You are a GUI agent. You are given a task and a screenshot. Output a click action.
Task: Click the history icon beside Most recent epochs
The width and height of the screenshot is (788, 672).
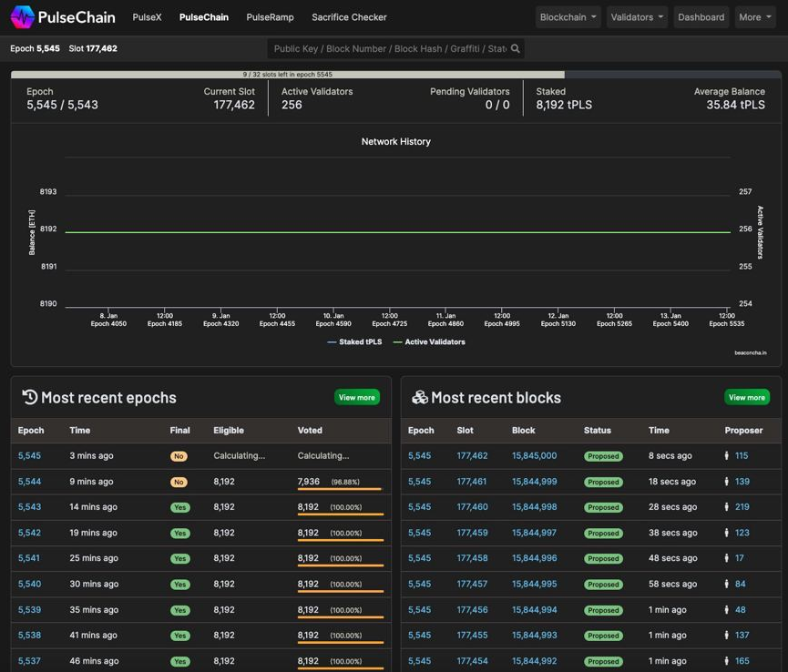point(30,397)
